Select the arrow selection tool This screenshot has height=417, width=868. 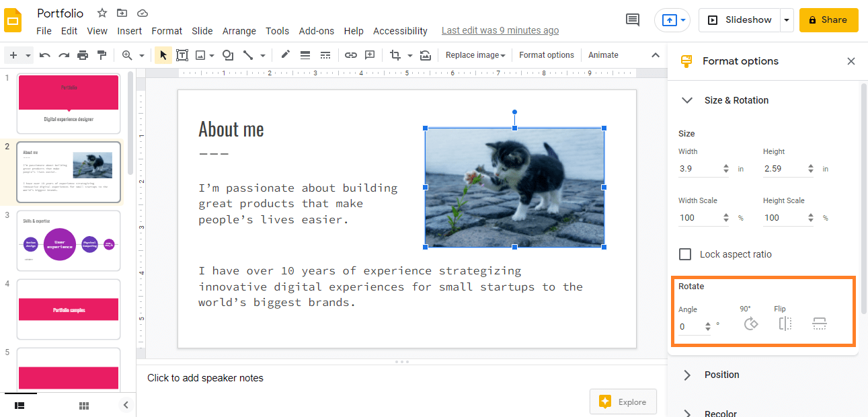(x=163, y=54)
